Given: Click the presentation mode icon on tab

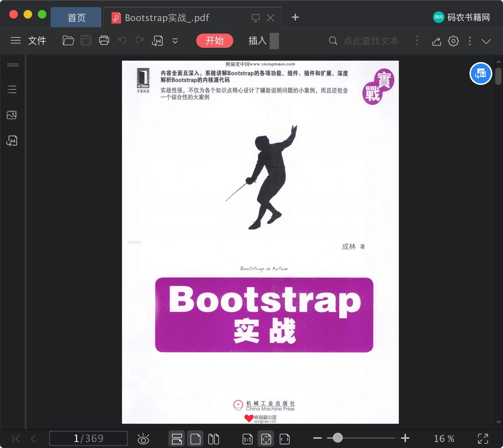Looking at the screenshot, I should tap(256, 18).
